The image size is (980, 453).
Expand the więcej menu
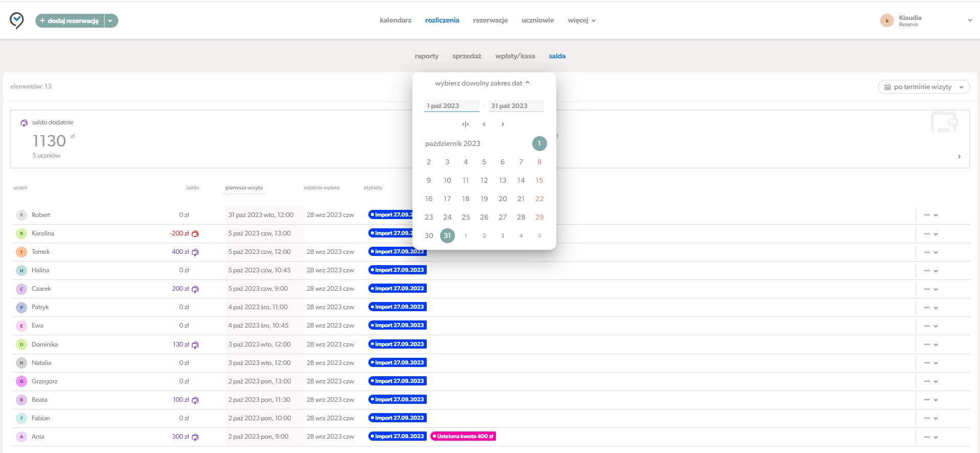[581, 20]
